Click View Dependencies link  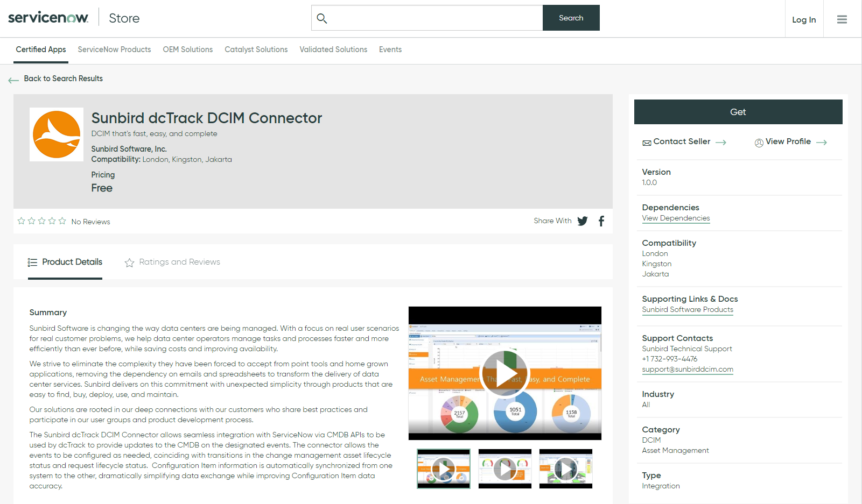[676, 218]
